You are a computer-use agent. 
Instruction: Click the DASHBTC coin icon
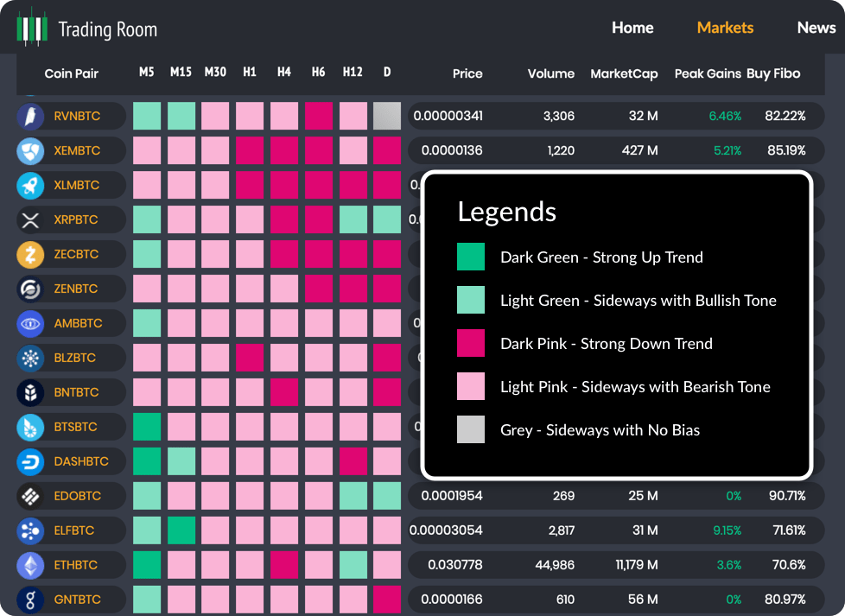pyautogui.click(x=30, y=461)
